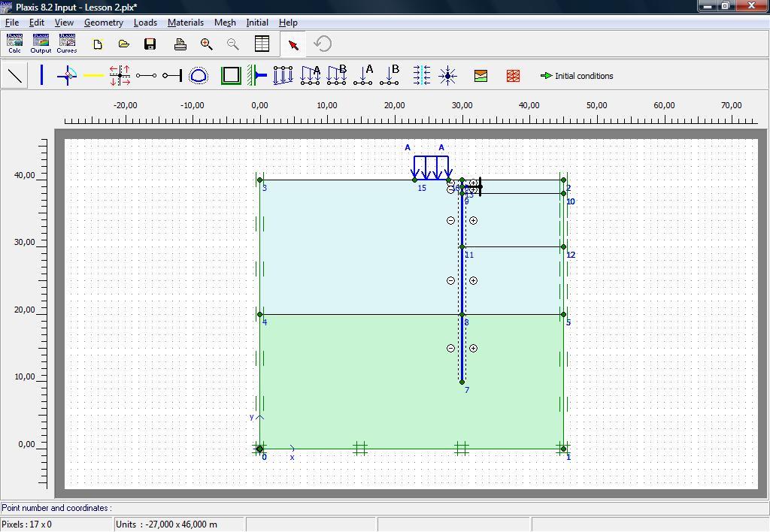Print the geometry model
Viewport: 770px width, 532px height.
180,44
